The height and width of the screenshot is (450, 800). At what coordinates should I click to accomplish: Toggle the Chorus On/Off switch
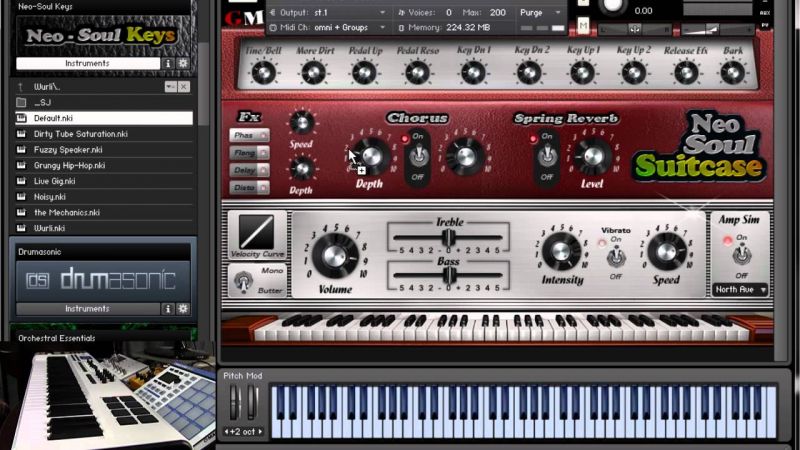418,155
